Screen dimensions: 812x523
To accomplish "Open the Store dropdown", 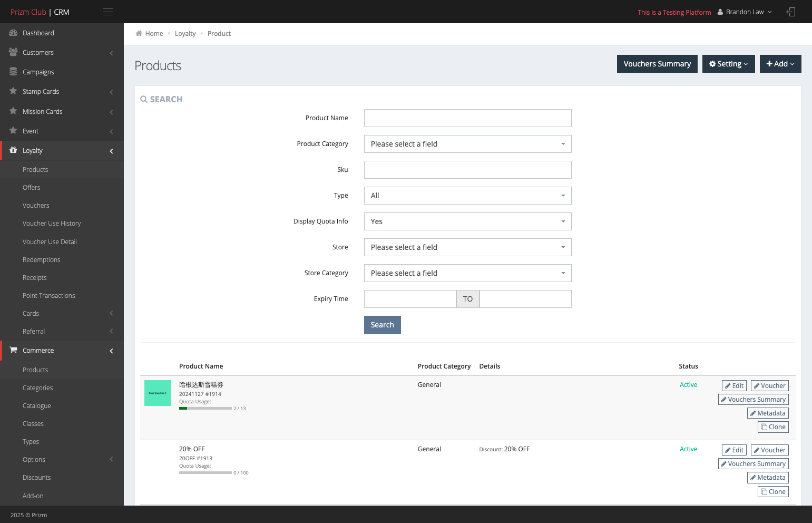I will point(468,247).
